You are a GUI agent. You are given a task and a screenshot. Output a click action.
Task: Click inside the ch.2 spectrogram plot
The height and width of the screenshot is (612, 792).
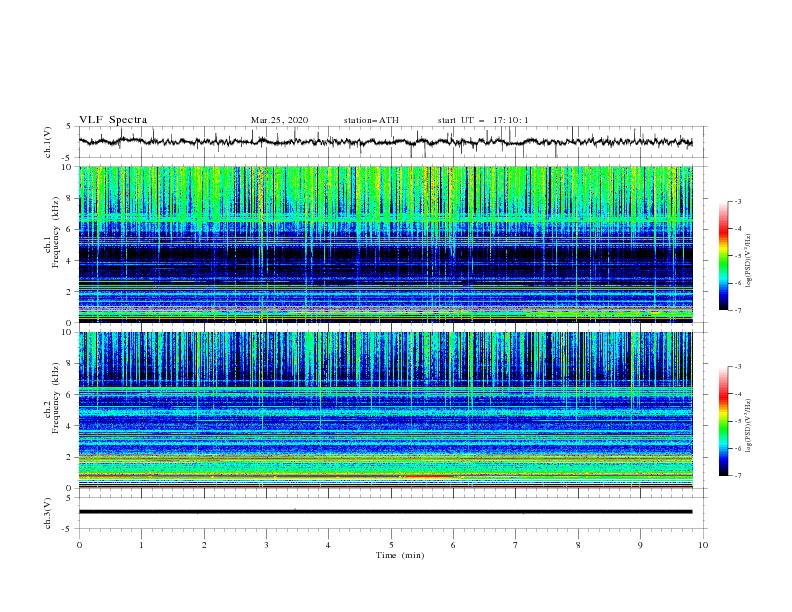tap(385, 410)
